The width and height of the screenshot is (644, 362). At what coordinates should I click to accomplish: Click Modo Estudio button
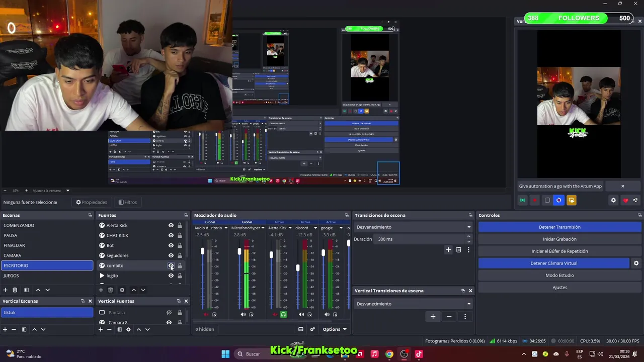click(x=559, y=276)
